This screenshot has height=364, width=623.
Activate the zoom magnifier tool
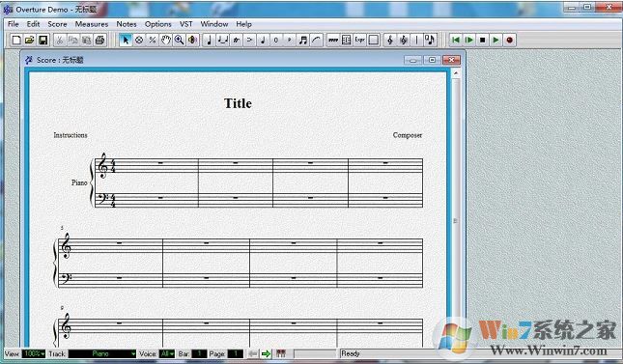[x=180, y=40]
